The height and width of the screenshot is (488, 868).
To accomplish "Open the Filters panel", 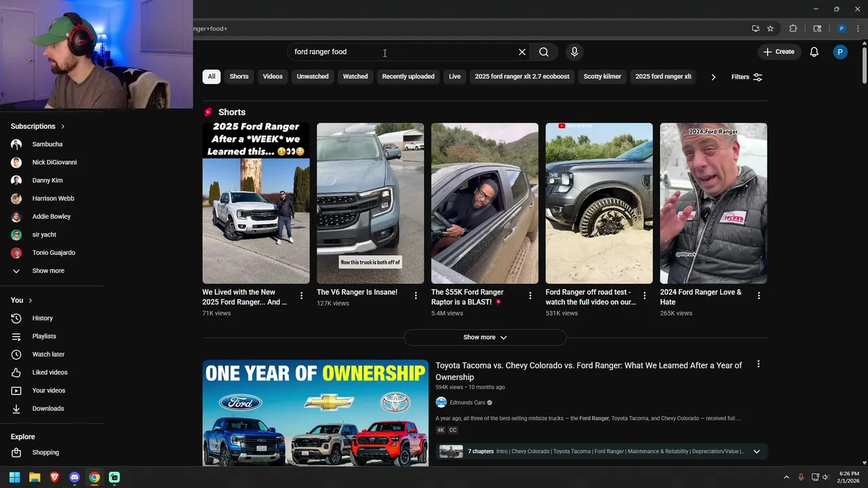I will pyautogui.click(x=747, y=77).
